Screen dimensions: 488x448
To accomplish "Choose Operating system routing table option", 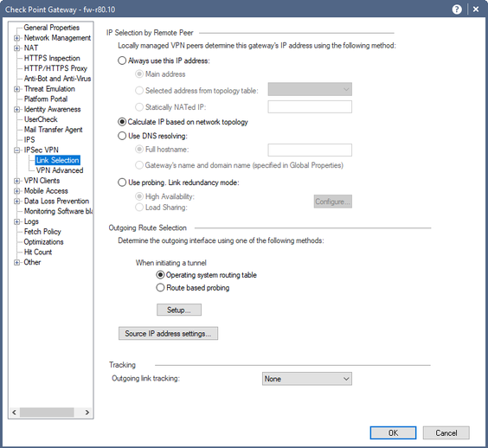I will click(x=160, y=275).
